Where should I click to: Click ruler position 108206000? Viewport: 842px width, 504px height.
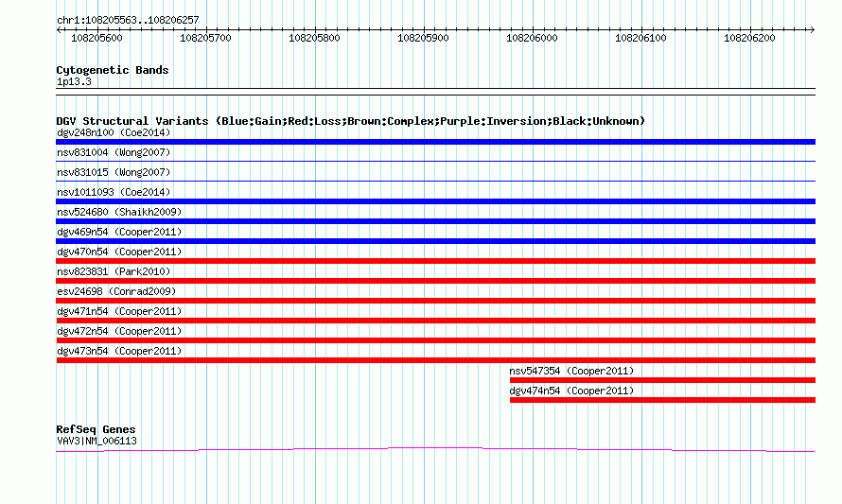click(x=532, y=38)
